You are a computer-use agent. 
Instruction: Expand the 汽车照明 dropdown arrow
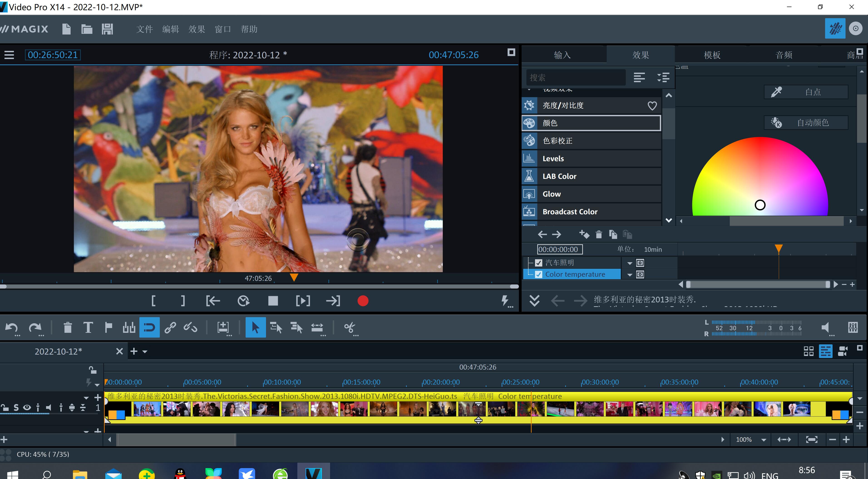(629, 263)
